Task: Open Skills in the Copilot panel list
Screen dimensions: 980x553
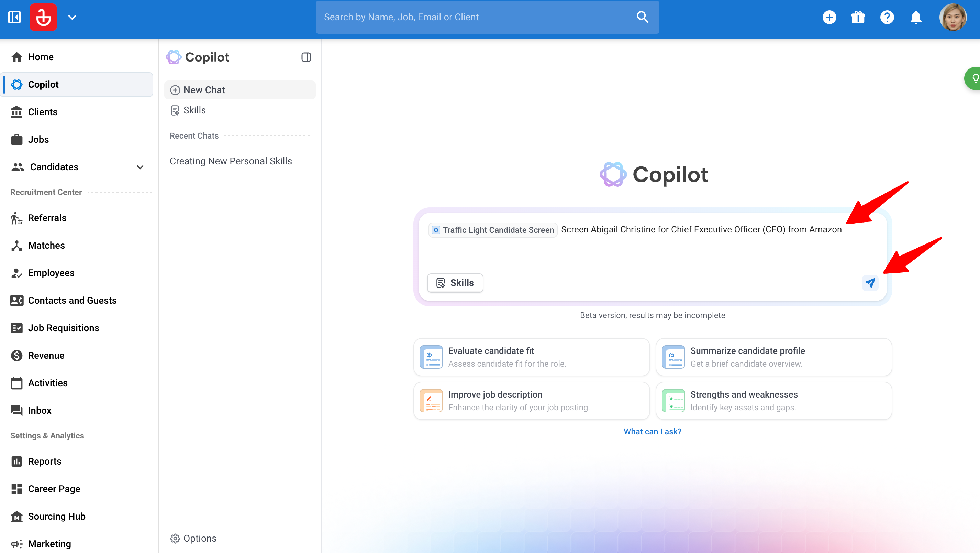Action: click(x=240, y=110)
